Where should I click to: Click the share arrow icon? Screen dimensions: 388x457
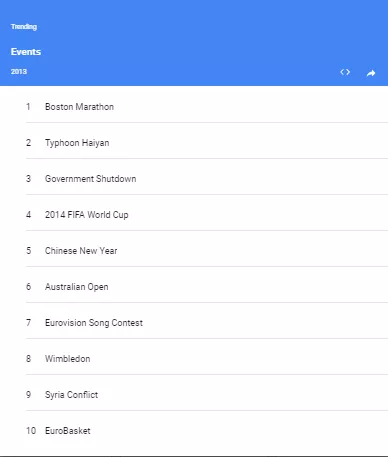coord(371,73)
